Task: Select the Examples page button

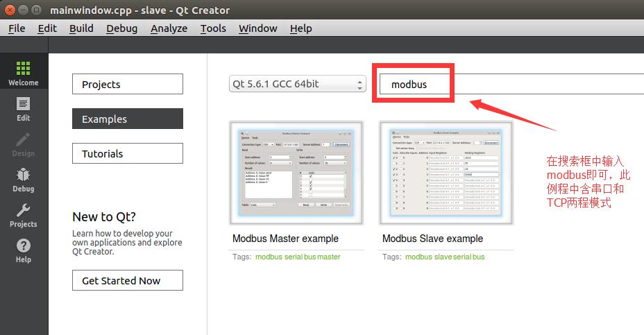Action: point(128,119)
